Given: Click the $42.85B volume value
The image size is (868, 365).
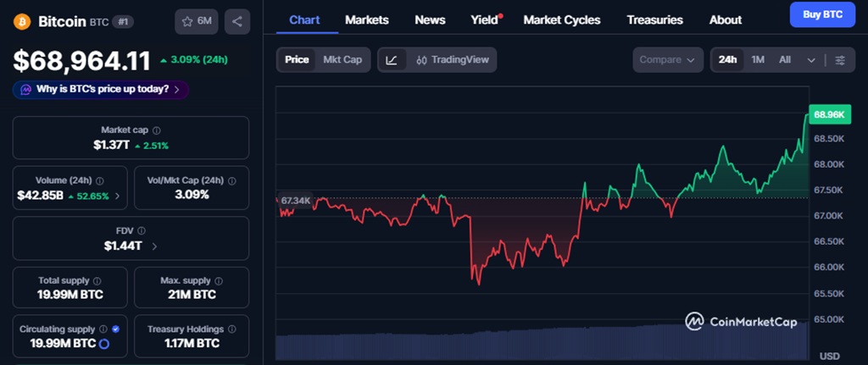Looking at the screenshot, I should coord(41,196).
